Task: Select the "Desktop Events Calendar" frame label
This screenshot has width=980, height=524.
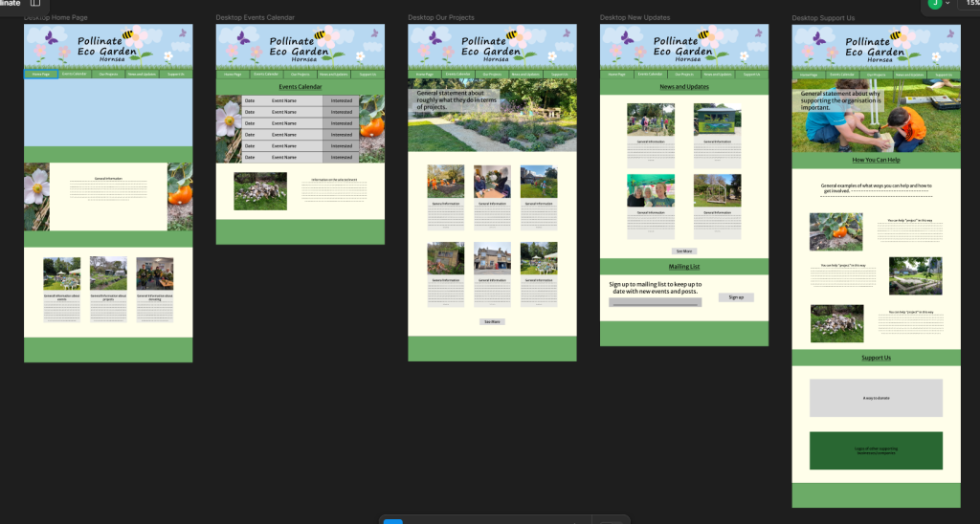Action: (255, 18)
